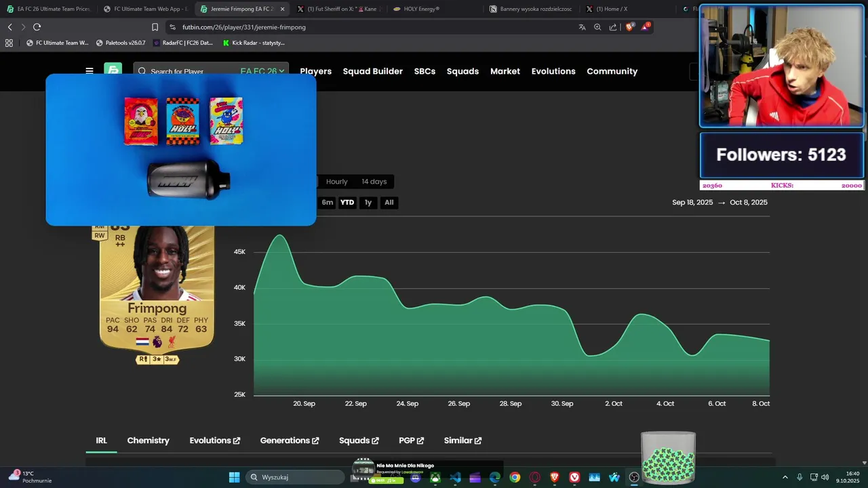Open the Generations external link tab
Screen dimensions: 868x488
[290, 441]
